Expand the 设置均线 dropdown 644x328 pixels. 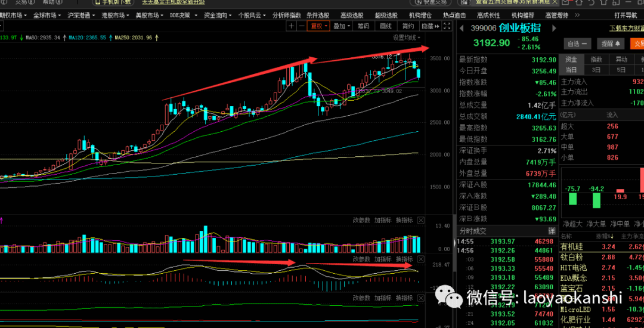tap(407, 38)
